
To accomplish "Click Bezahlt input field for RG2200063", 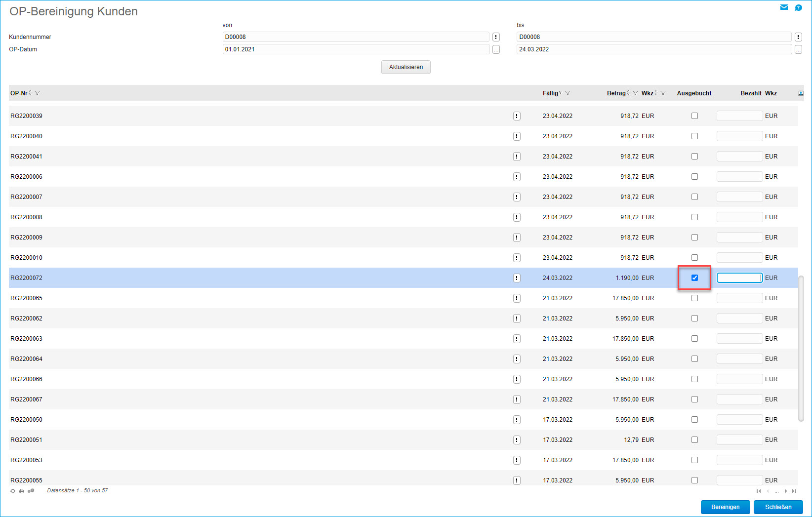I will point(739,339).
